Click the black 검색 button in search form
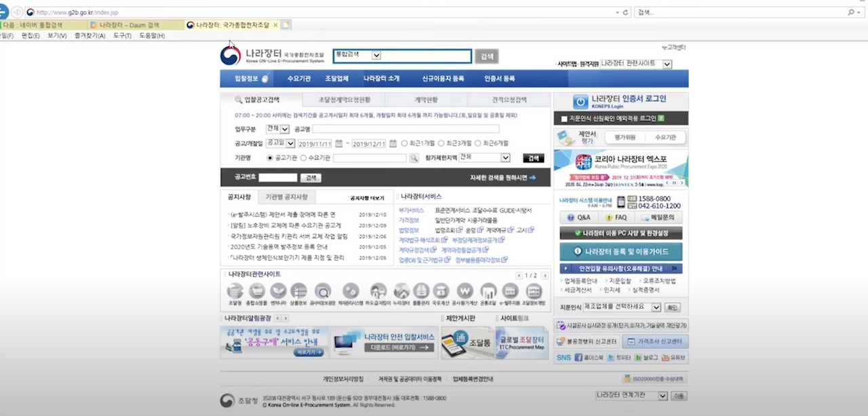 (x=534, y=158)
